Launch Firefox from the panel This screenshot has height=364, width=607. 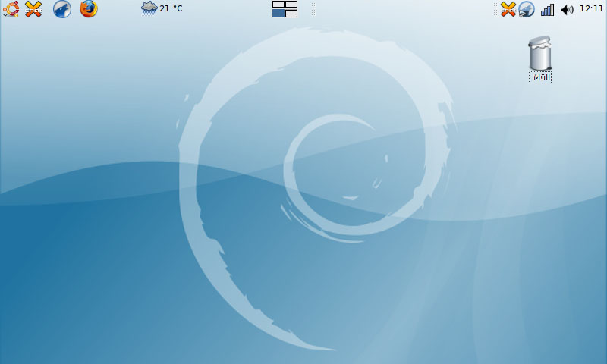(x=89, y=9)
